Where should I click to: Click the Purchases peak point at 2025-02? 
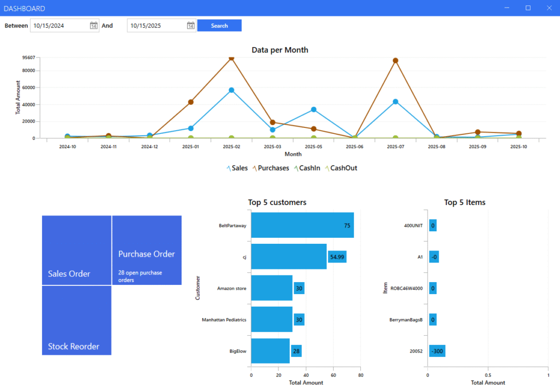(x=231, y=57)
